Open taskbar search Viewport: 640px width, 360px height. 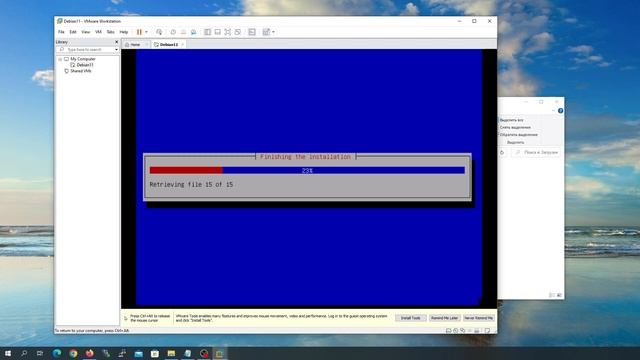pyautogui.click(x=24, y=353)
